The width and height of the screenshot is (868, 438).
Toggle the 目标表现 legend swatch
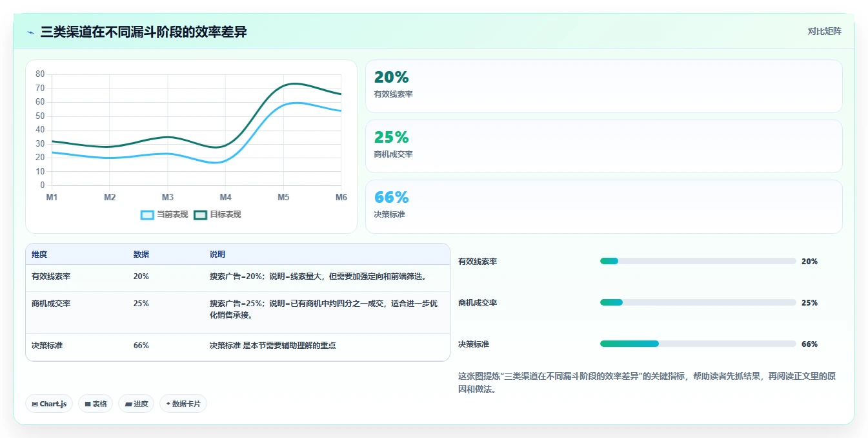(x=200, y=214)
